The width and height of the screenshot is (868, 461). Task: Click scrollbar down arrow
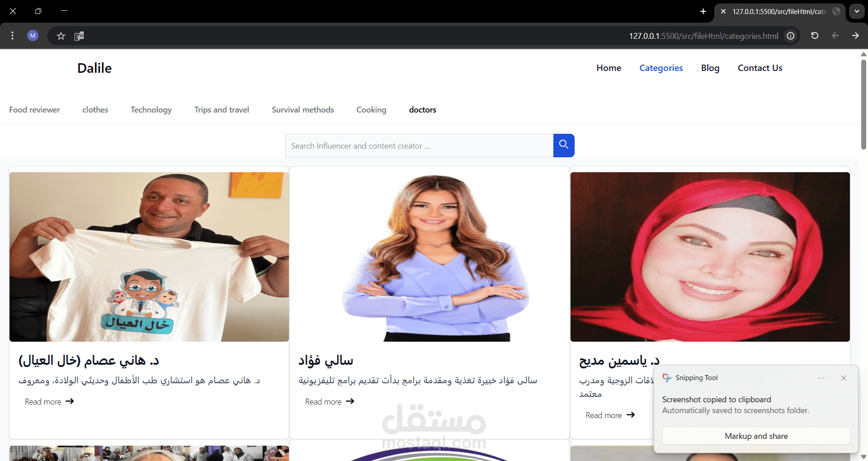[863, 457]
